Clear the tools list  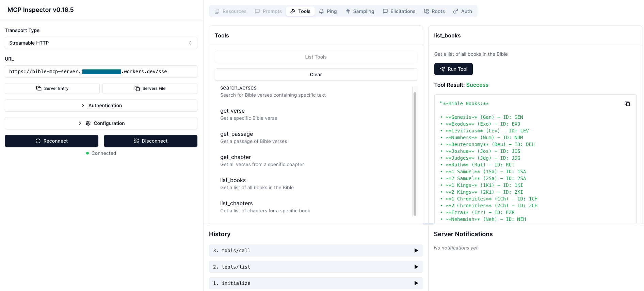point(316,75)
